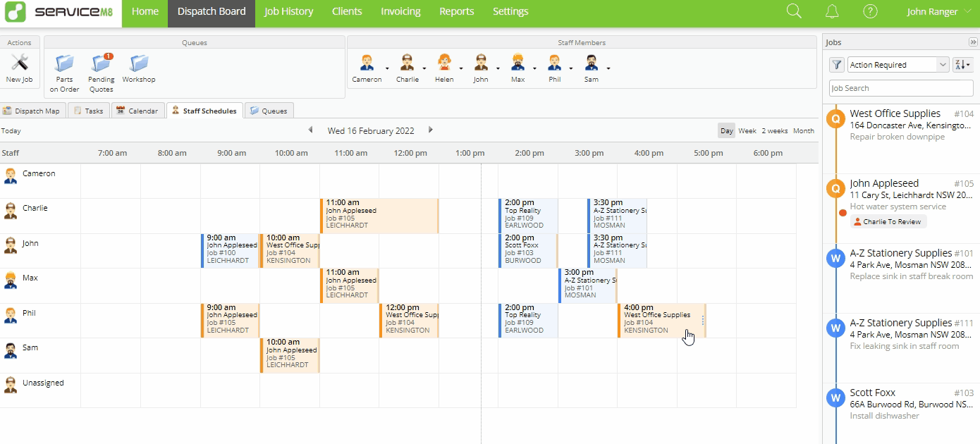Open the Action Required filter dropdown

[898, 65]
